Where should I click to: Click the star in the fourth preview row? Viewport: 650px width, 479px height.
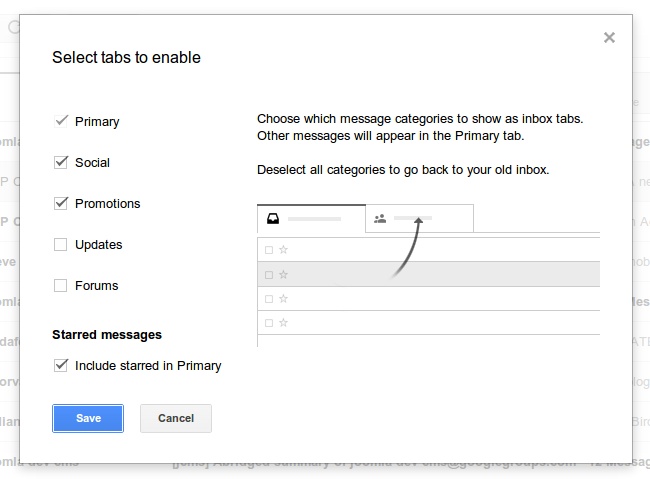coord(283,322)
